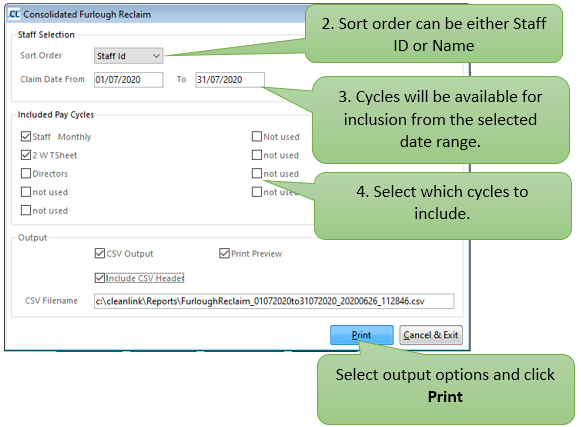Uncheck the Staff Monthly pay cycle
Image resolution: width=581 pixels, height=427 pixels.
point(26,136)
